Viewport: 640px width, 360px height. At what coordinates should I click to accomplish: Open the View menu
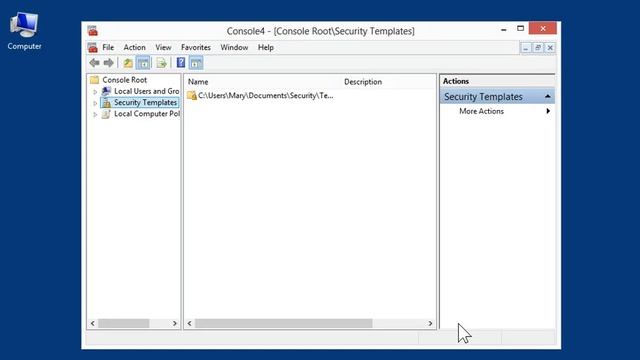click(x=163, y=47)
